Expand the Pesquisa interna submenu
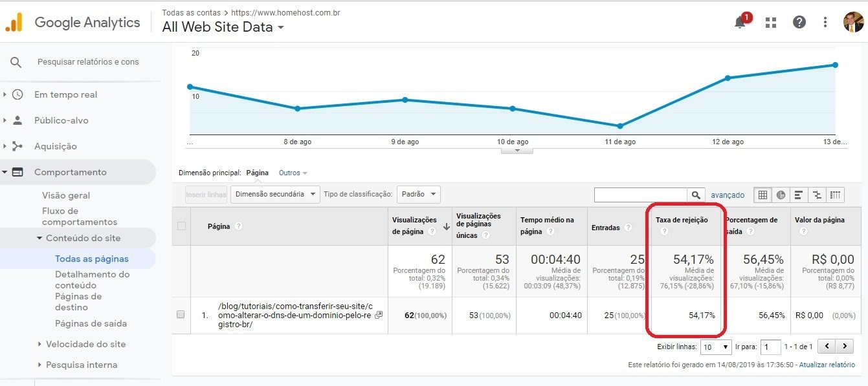 tap(40, 365)
